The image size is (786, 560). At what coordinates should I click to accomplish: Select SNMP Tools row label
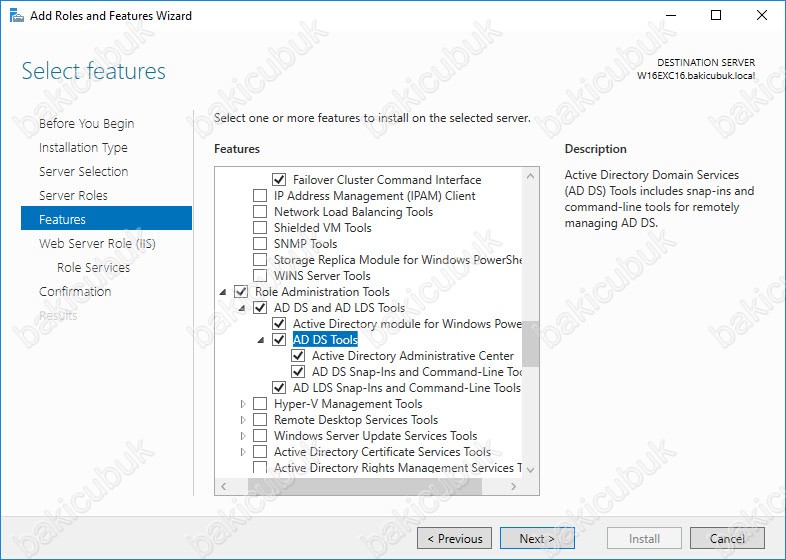305,244
